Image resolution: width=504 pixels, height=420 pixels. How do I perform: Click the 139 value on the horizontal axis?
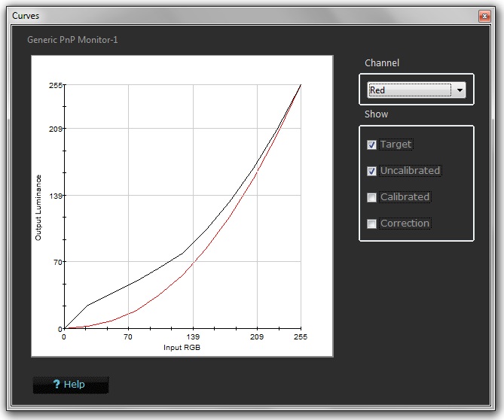coord(193,337)
